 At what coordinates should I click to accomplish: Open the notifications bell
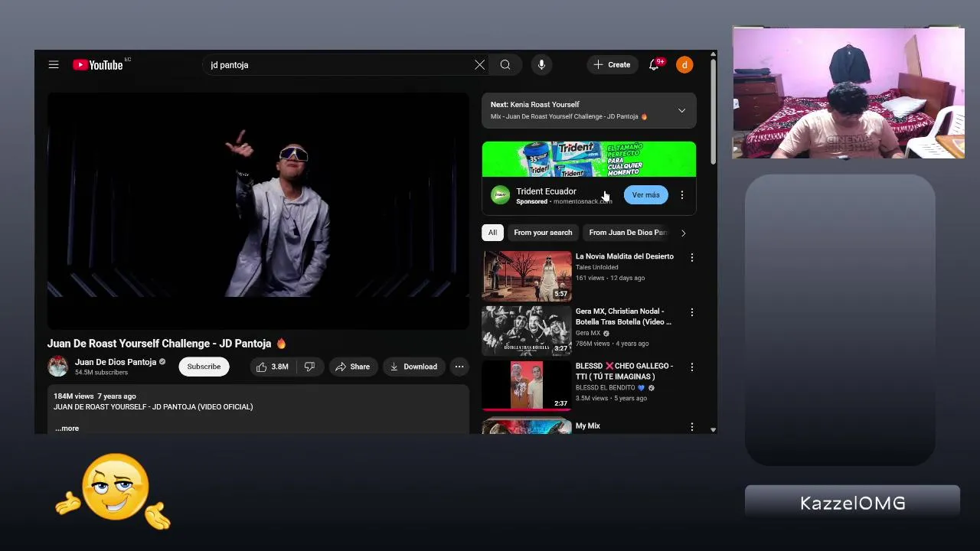click(x=654, y=65)
